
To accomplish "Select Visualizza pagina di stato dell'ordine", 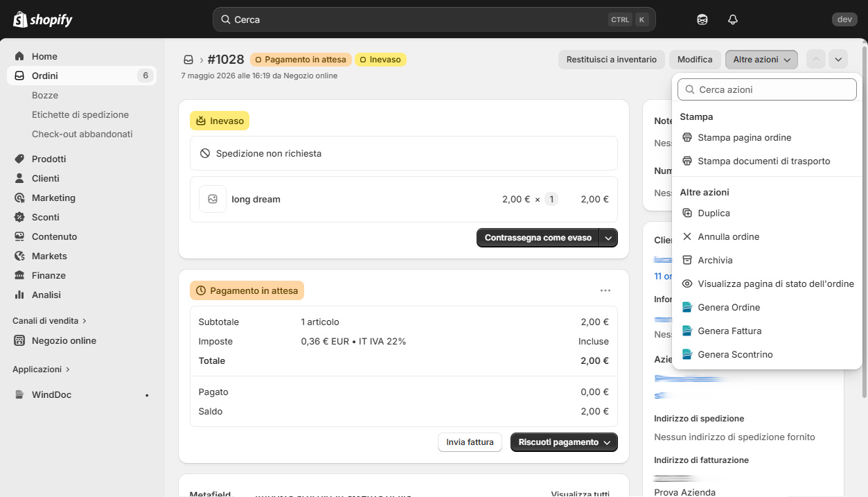I will click(x=767, y=284).
